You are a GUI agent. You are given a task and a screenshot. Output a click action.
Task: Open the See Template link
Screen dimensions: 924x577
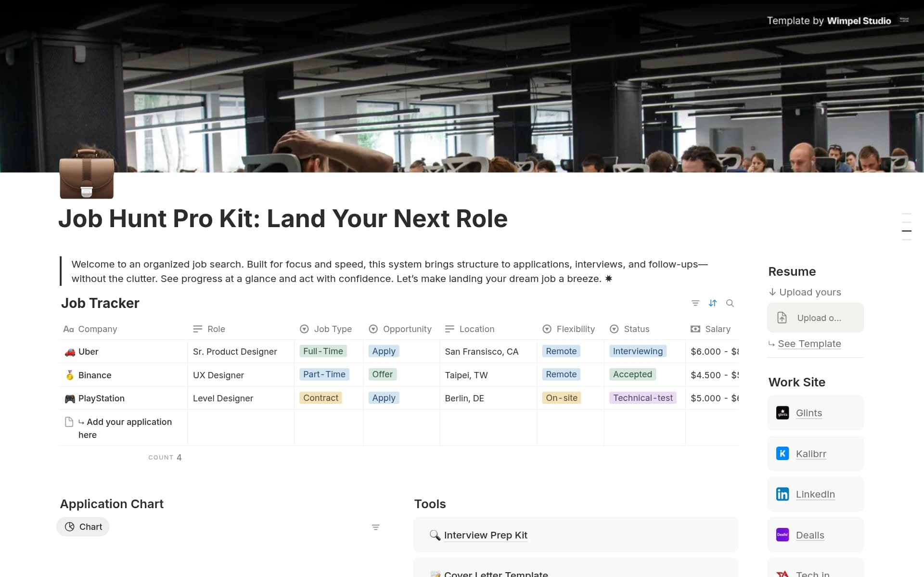(809, 344)
